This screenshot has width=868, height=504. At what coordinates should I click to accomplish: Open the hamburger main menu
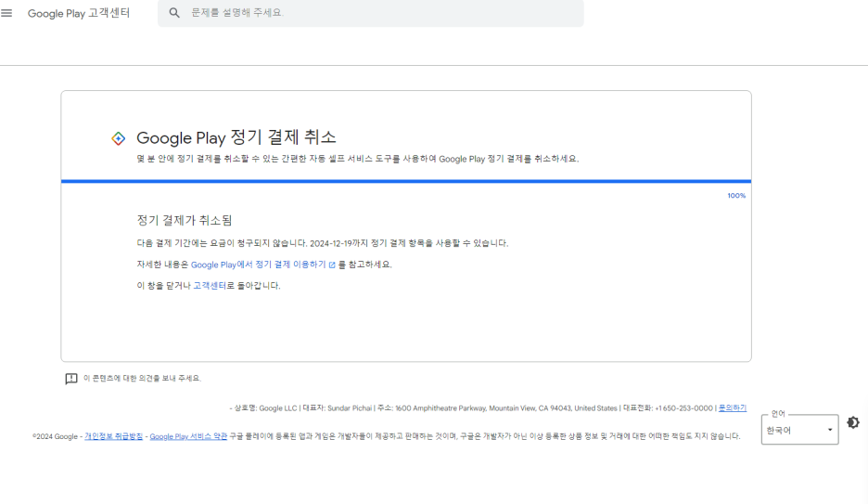6,13
